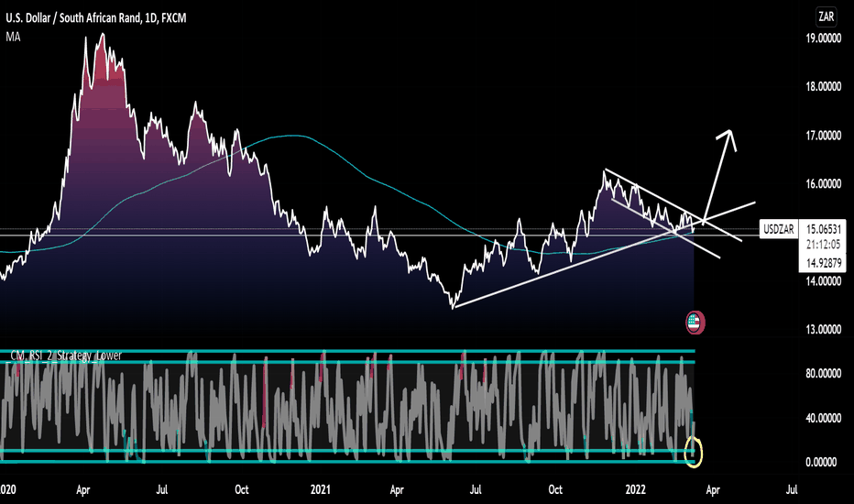
Task: Click the 2021 time axis label
Action: [x=321, y=490]
